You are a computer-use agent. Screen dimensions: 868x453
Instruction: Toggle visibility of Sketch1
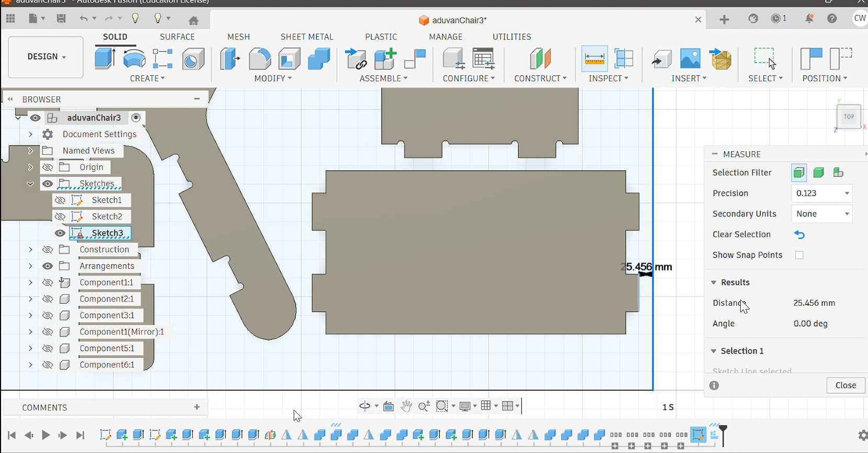60,200
